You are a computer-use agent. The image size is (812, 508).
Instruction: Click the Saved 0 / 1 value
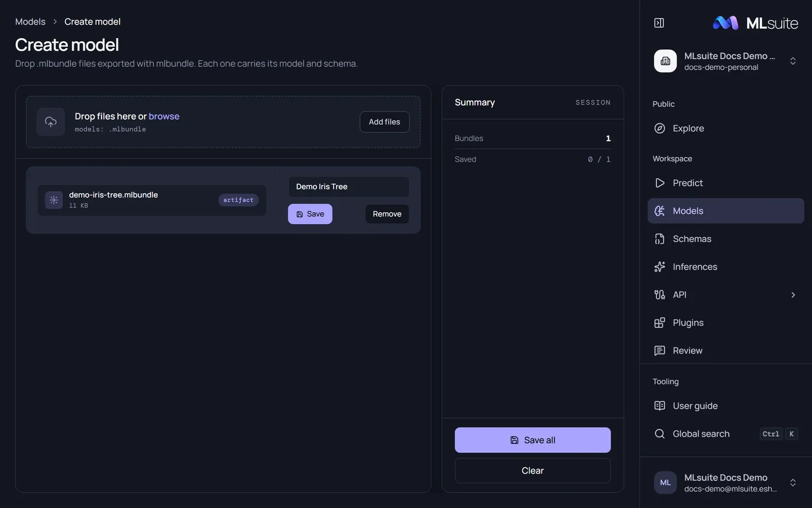[x=599, y=159]
